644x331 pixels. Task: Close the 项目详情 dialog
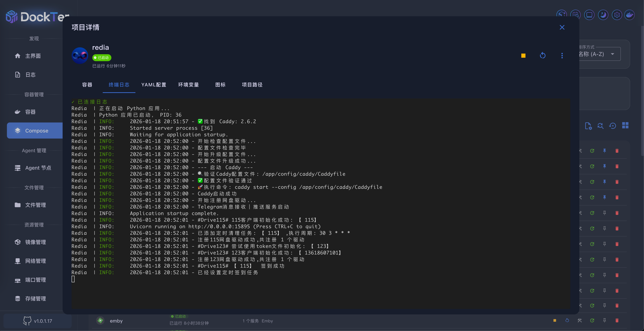562,27
